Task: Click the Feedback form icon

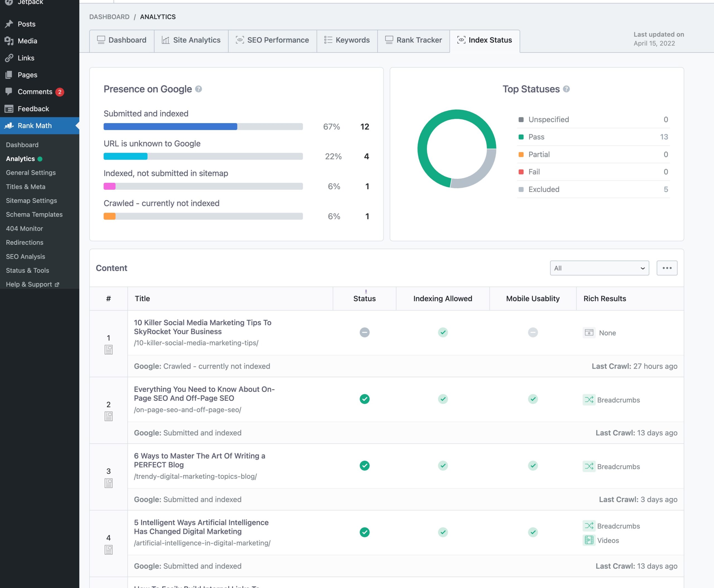Action: click(x=9, y=109)
